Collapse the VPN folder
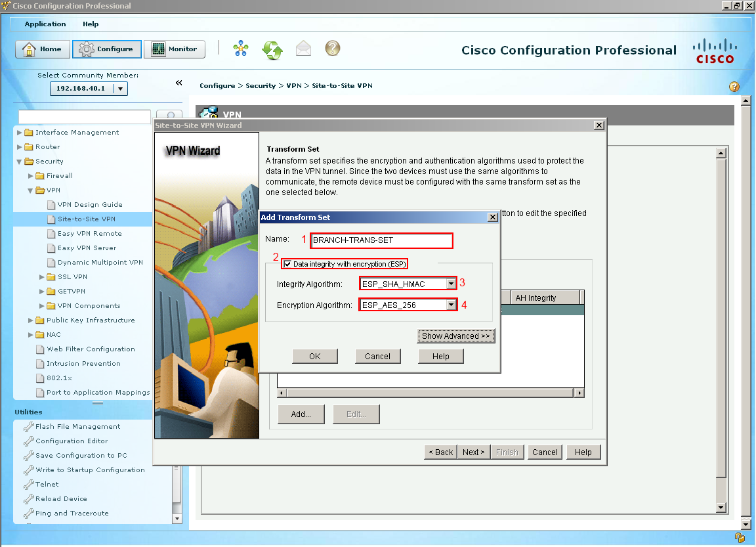Image resolution: width=756 pixels, height=547 pixels. [30, 190]
